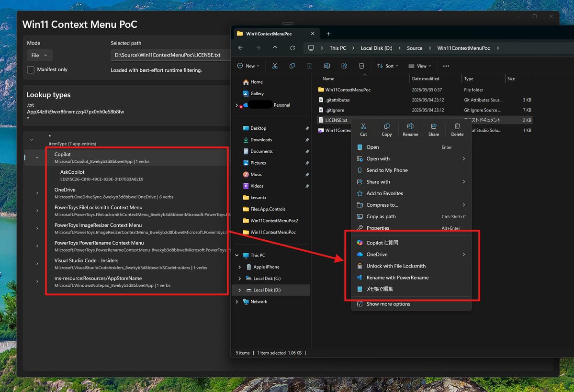Go forward in File Explorer
The width and height of the screenshot is (574, 392).
pyautogui.click(x=258, y=48)
